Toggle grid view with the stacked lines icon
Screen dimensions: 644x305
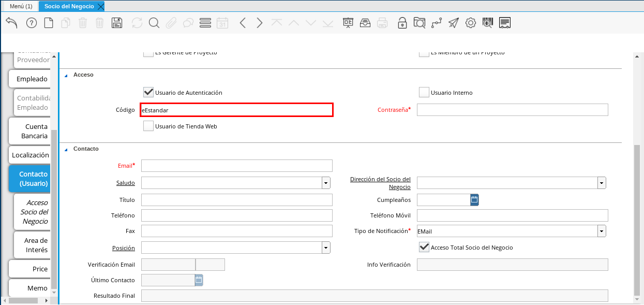click(205, 23)
